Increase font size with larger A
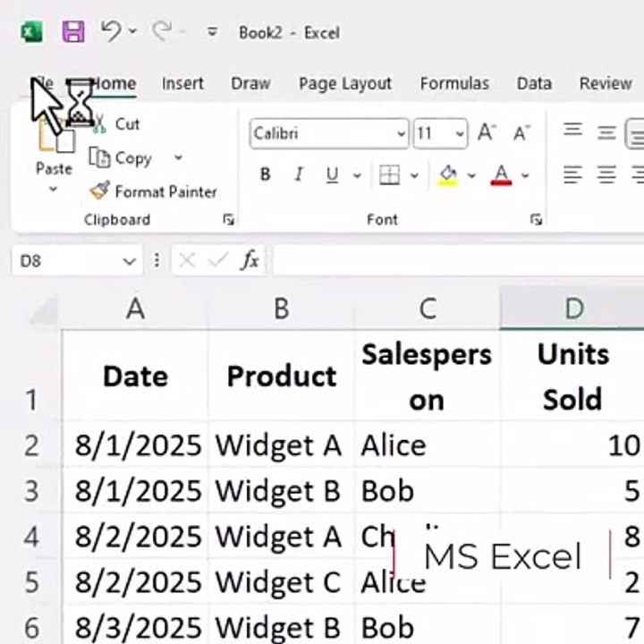644x644 pixels. point(487,132)
